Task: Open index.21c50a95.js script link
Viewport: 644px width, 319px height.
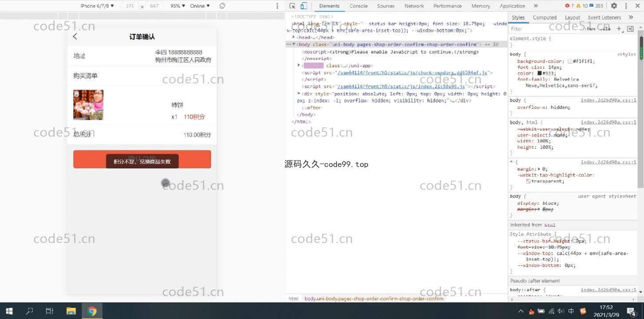Action: (x=401, y=86)
